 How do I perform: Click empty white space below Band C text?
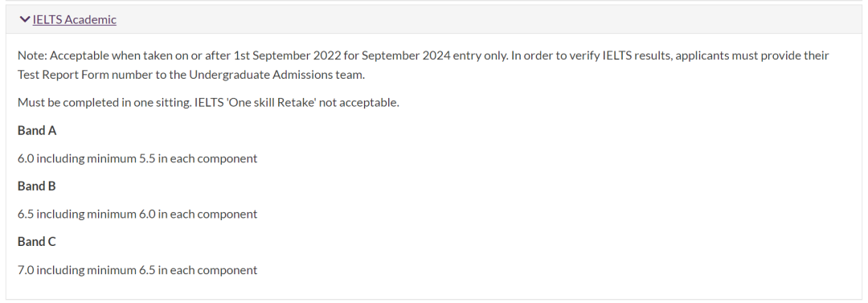tap(434, 288)
